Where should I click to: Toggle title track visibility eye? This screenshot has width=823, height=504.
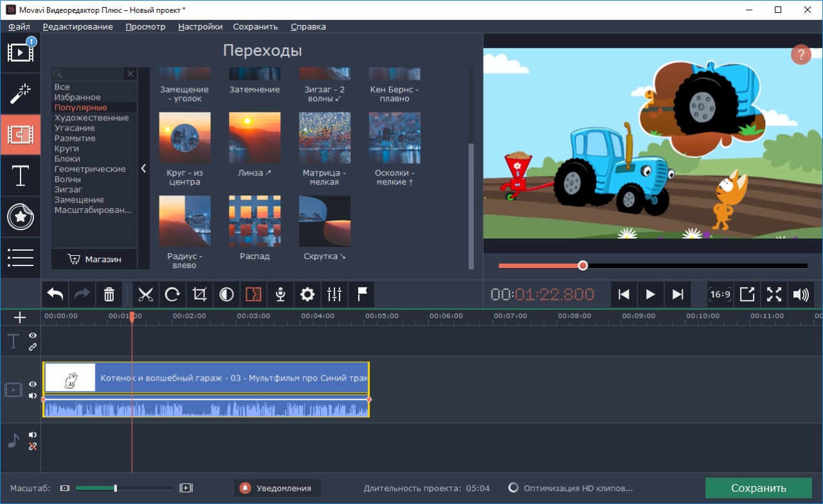tap(33, 336)
